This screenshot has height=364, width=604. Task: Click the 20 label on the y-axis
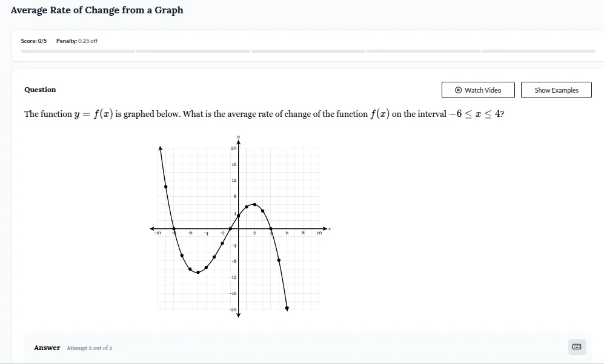[x=233, y=147]
